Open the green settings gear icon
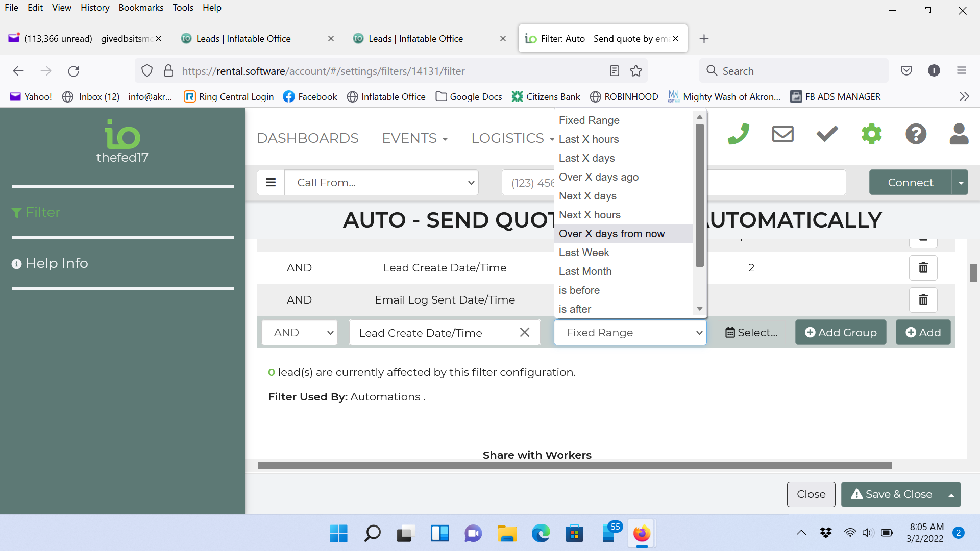 coord(871,134)
